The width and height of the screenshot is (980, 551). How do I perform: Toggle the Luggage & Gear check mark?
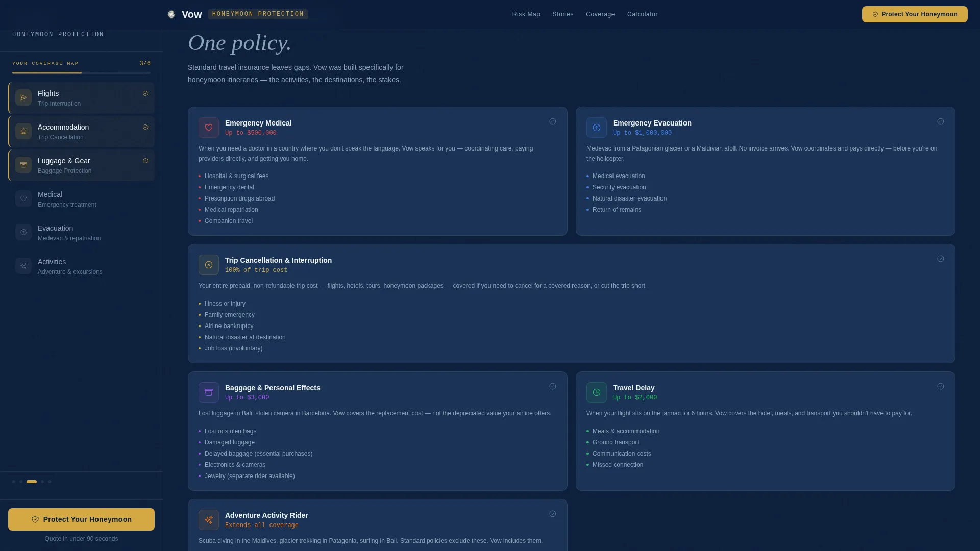click(x=145, y=161)
